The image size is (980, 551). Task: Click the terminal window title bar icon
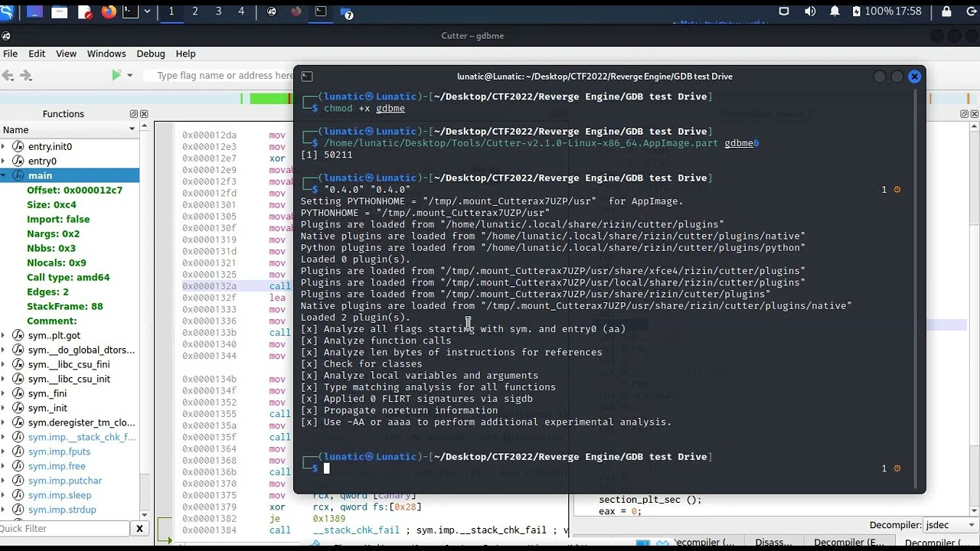coord(307,76)
